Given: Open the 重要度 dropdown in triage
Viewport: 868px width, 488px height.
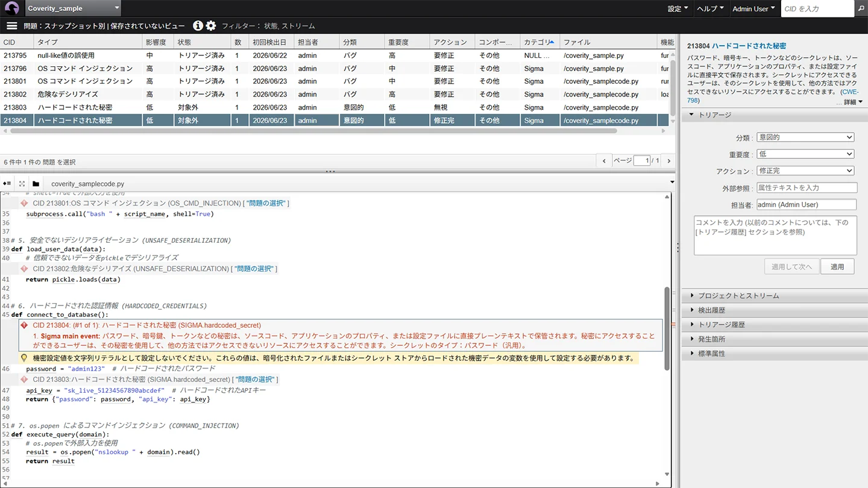Looking at the screenshot, I should pos(805,154).
